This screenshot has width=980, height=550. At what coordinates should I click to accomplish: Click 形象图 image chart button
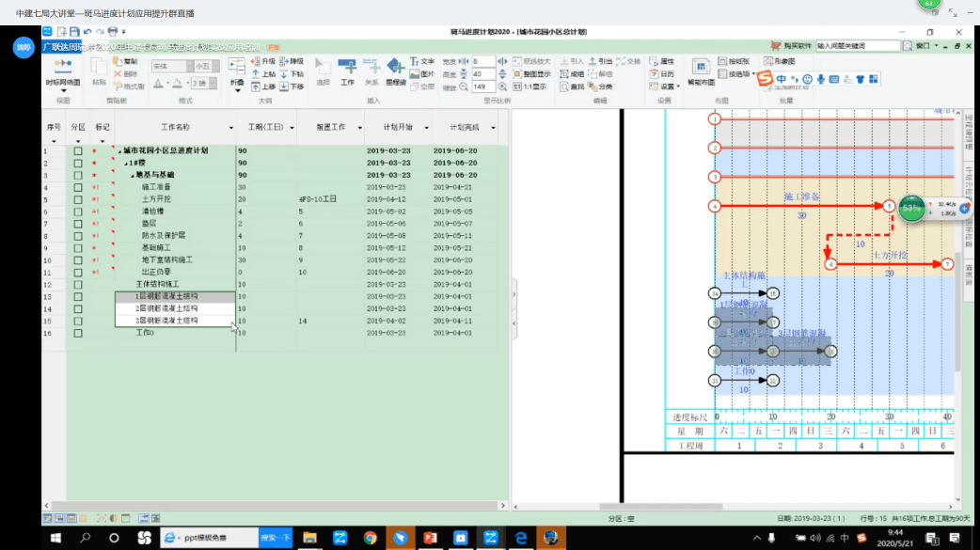(780, 61)
